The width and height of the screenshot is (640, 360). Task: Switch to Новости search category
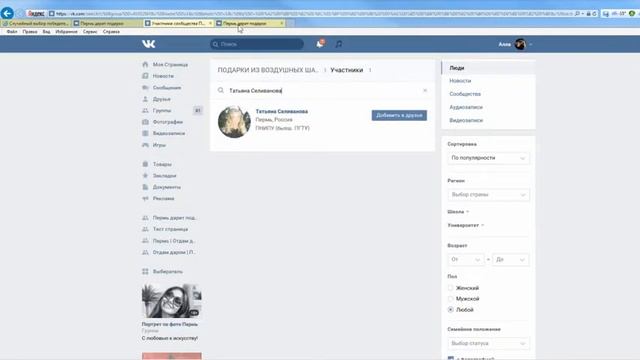(489, 81)
